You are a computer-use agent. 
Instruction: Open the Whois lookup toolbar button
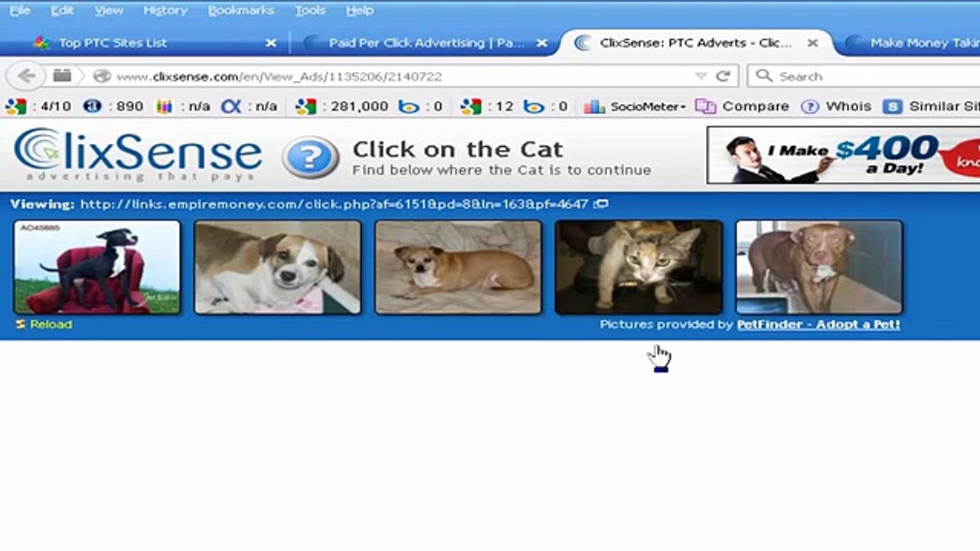coord(836,106)
